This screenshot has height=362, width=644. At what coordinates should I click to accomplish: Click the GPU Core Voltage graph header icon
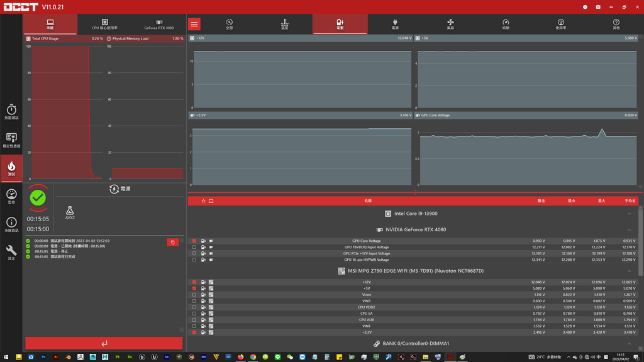pyautogui.click(x=418, y=116)
